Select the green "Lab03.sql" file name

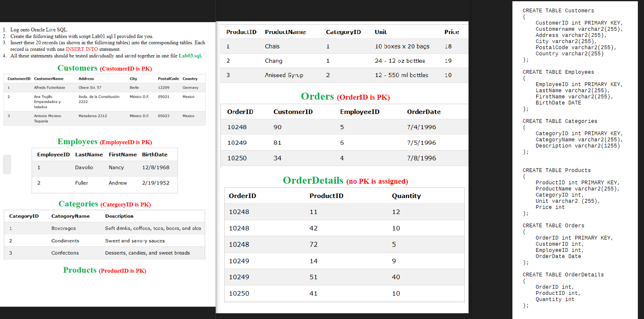click(x=190, y=56)
